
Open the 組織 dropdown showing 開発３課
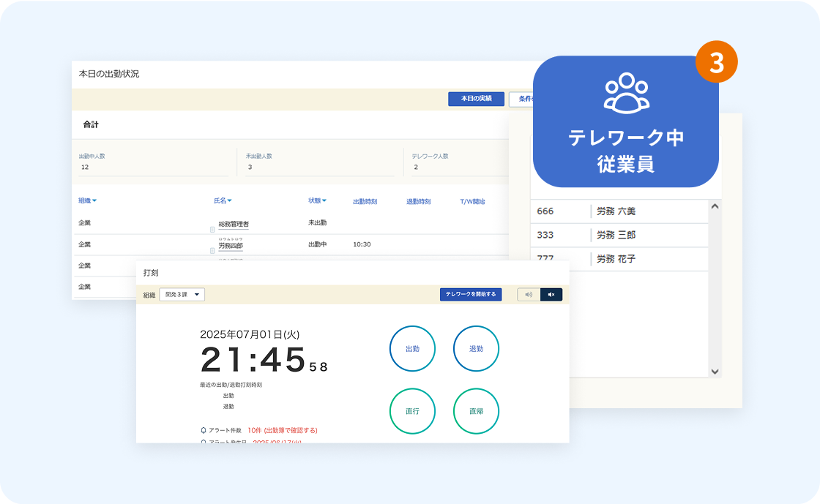(x=182, y=295)
